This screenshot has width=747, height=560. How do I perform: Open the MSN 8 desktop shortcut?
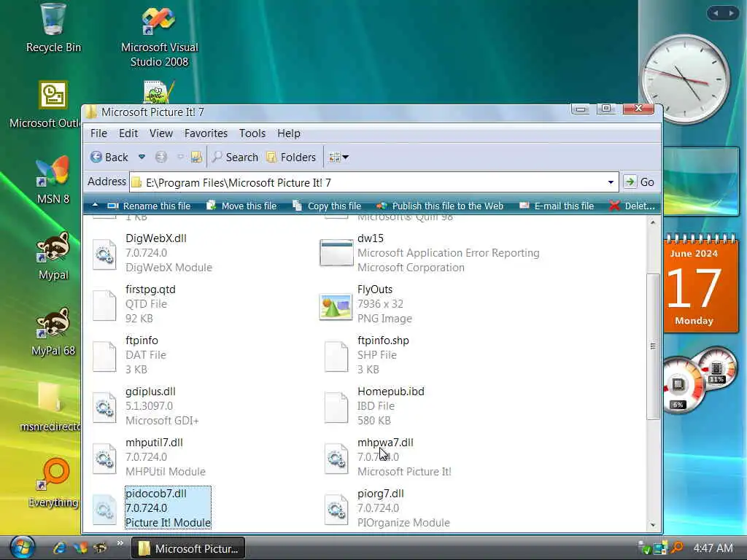[x=53, y=180]
